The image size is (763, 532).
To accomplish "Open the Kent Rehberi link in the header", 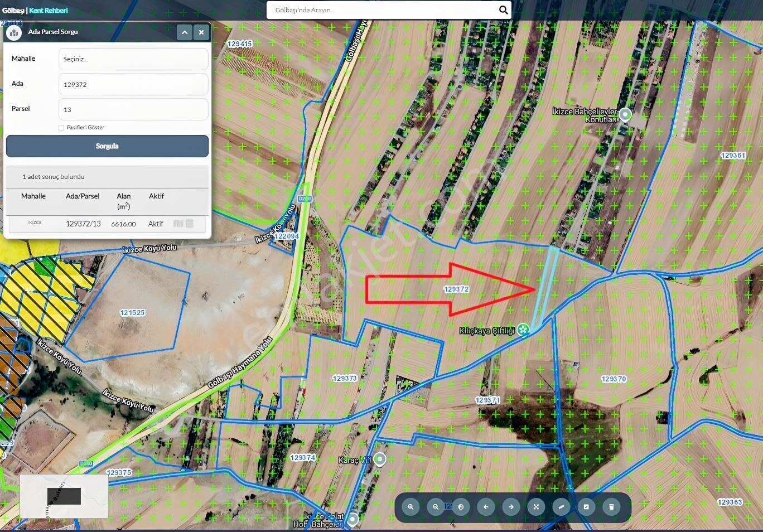I will [x=49, y=11].
